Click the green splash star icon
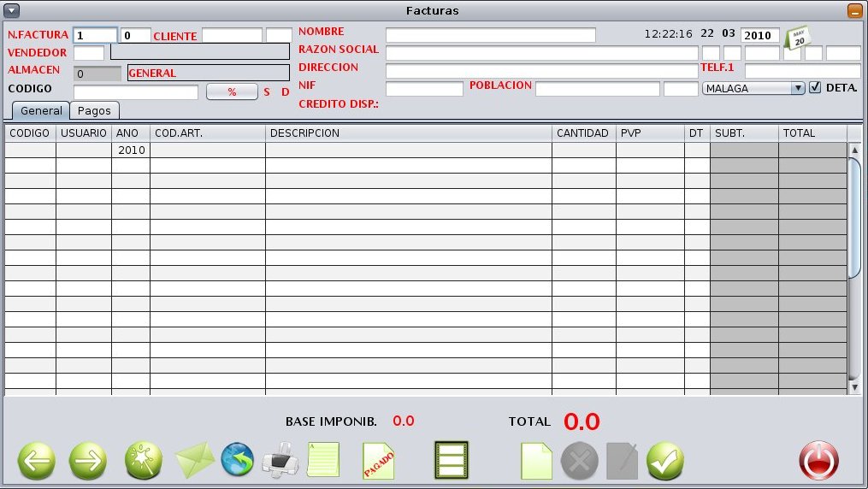 pyautogui.click(x=144, y=460)
